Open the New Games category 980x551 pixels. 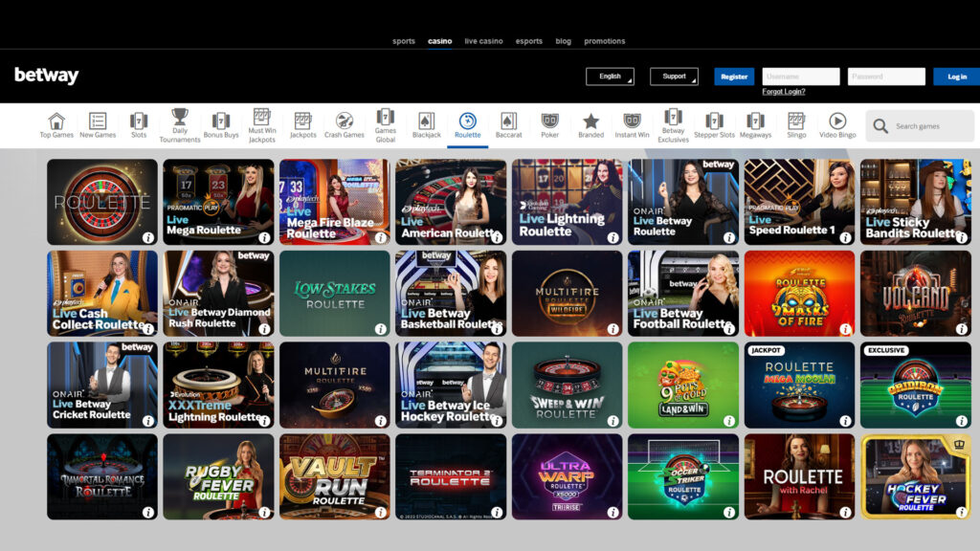tap(98, 125)
